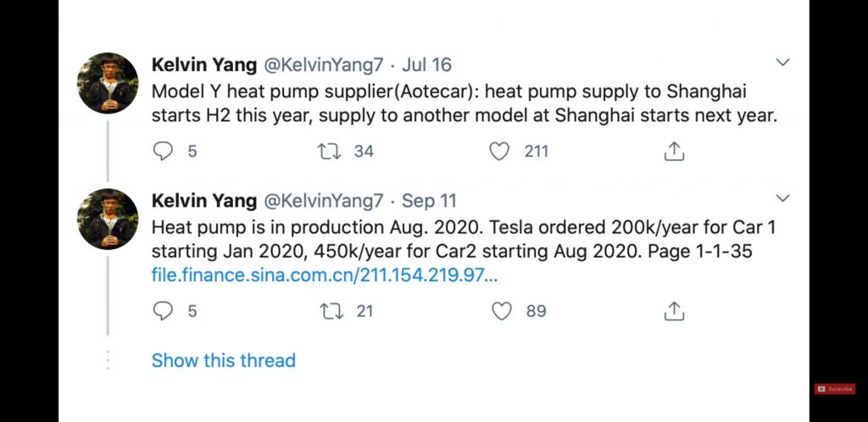Open the Jul 16 tweet options chevron

[x=782, y=62]
